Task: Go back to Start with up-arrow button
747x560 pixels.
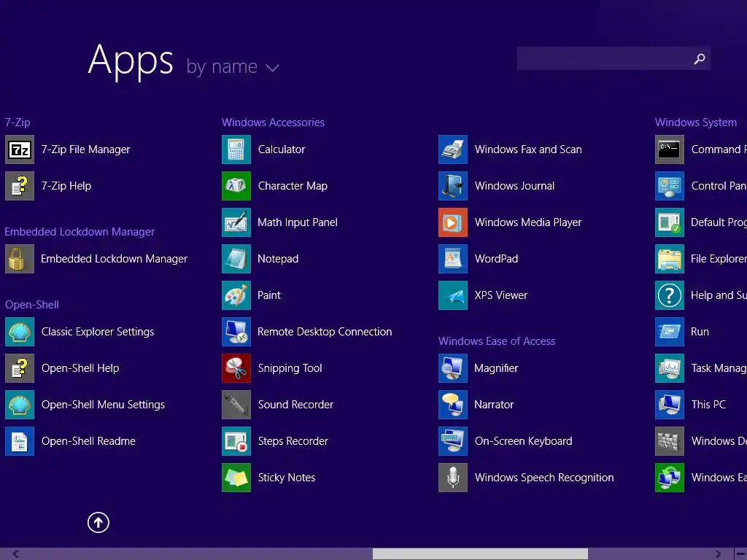Action: (98, 522)
